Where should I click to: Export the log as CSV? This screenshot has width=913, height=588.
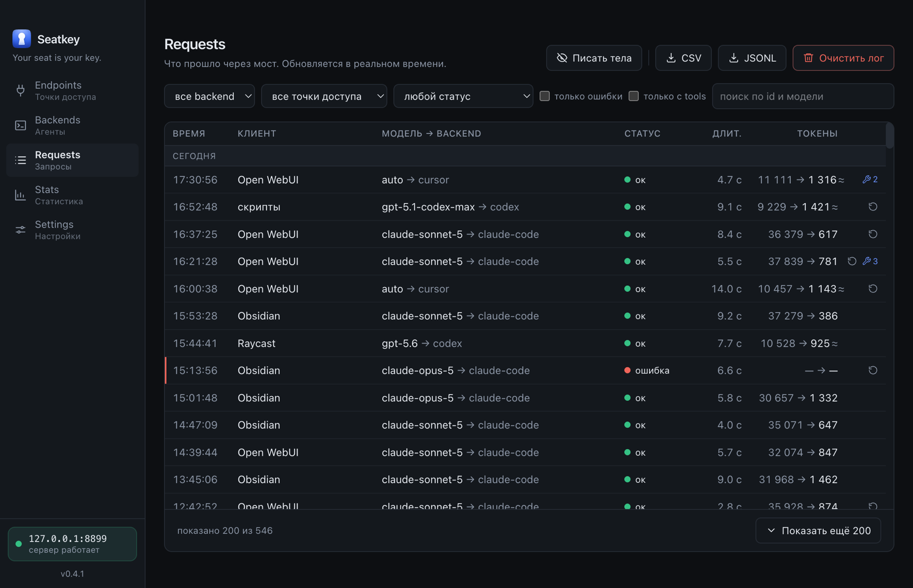683,58
